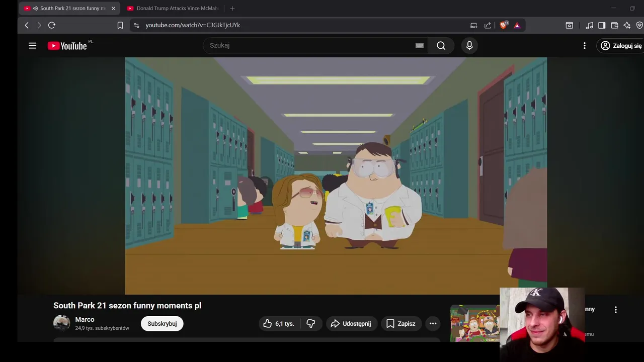Share with the Udostępnij button
The width and height of the screenshot is (644, 362).
click(x=351, y=324)
